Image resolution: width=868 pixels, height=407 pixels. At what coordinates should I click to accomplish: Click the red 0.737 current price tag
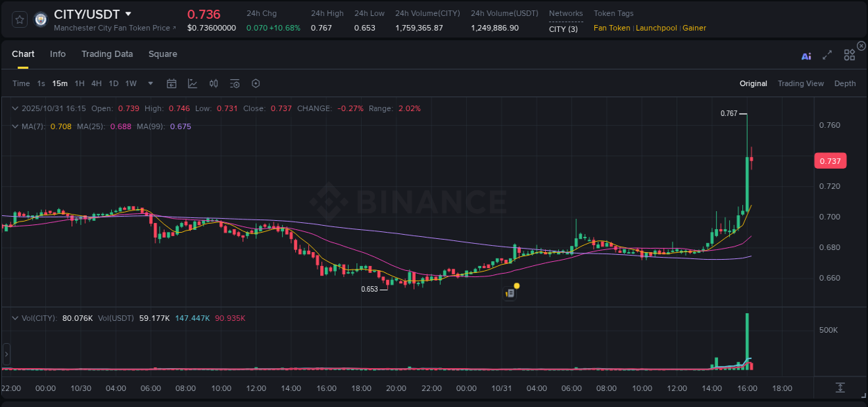831,160
